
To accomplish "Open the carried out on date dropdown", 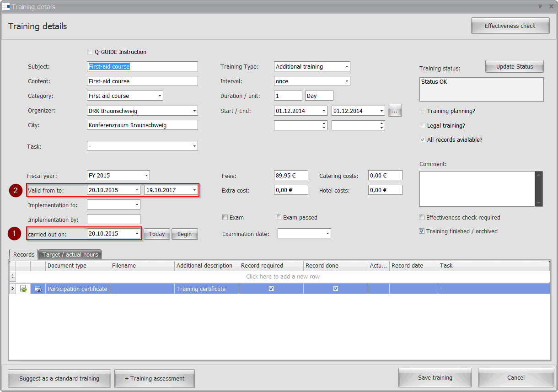I will [x=137, y=234].
